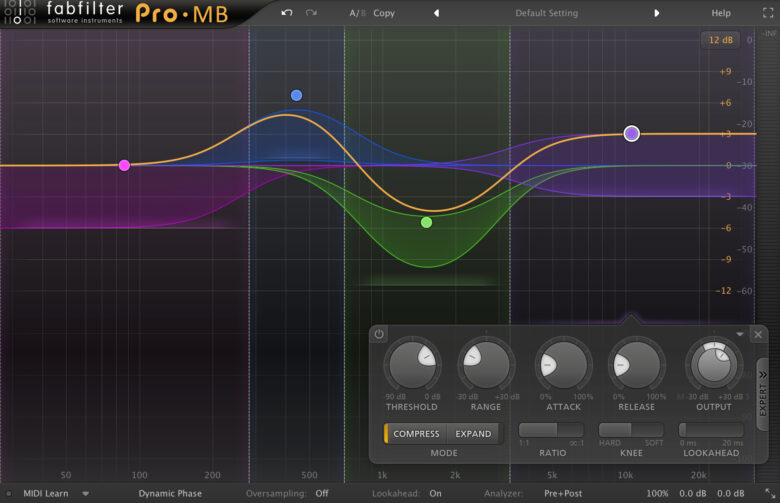Open the Dynamic Phase processing mode menu
780x503 pixels.
170,494
